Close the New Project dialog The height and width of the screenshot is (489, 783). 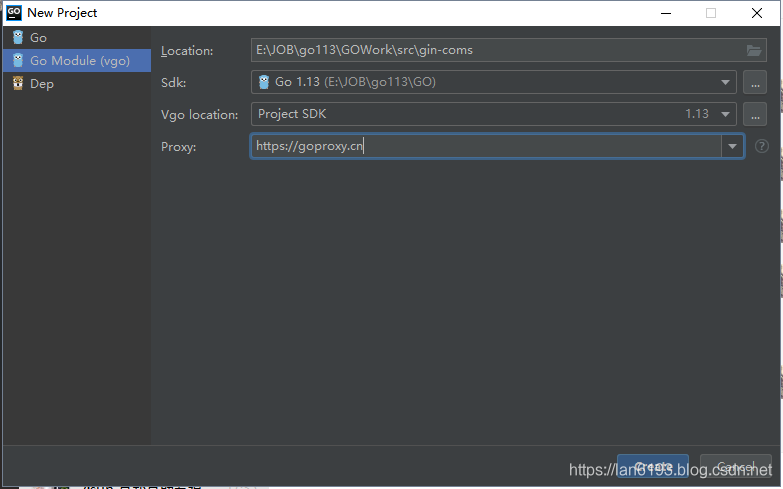click(757, 13)
